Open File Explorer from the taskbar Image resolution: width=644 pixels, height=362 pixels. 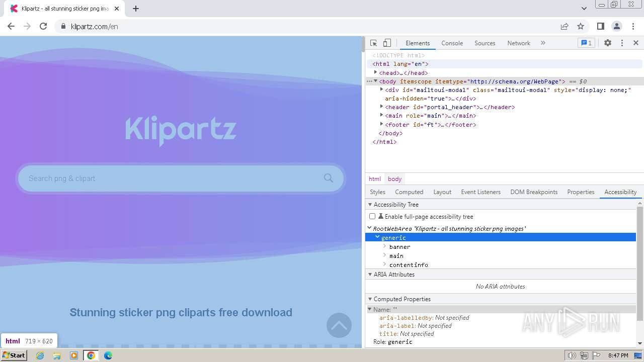tap(57, 355)
